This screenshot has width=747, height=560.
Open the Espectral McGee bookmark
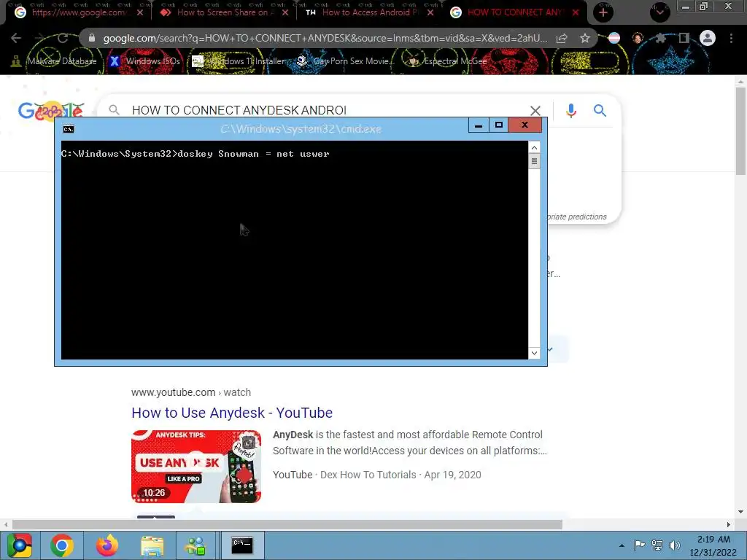coord(448,61)
